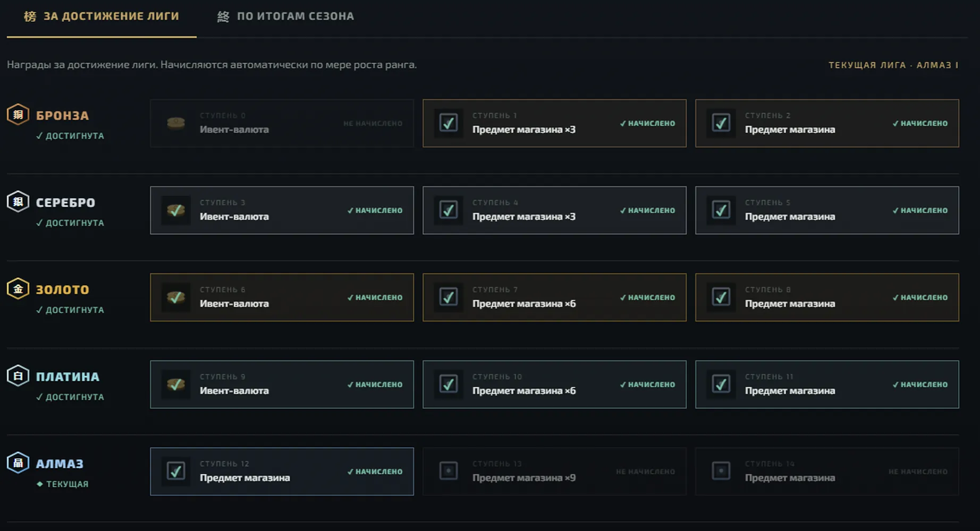
Task: Click the locked item icon of Ступень 14
Action: click(721, 472)
